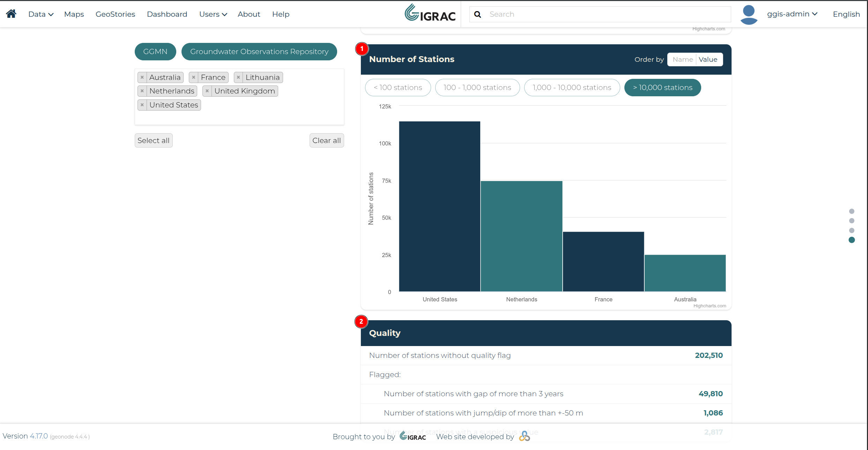Open the footer IGRAC logo
The width and height of the screenshot is (868, 450).
(x=413, y=436)
